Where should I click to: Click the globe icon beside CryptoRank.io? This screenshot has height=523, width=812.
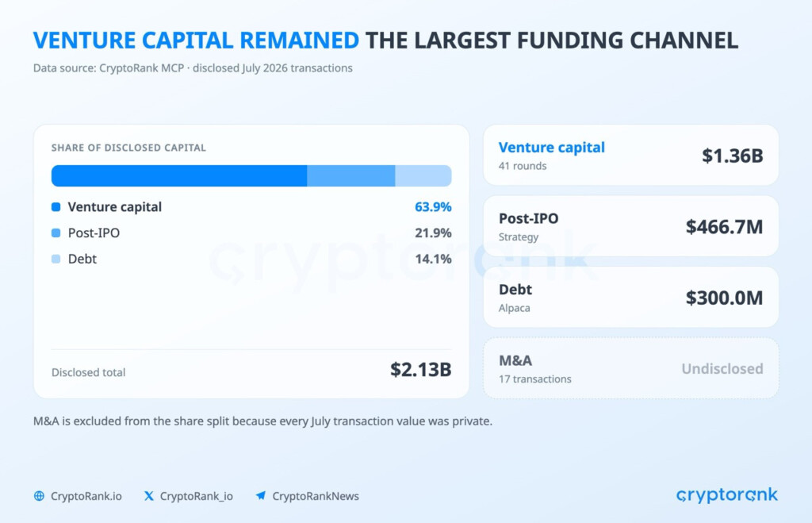39,496
